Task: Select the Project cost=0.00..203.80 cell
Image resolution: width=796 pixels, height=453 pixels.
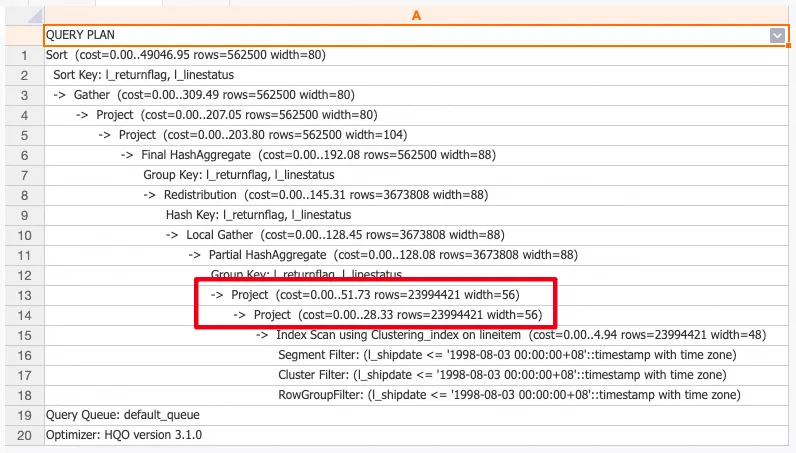Action: [x=416, y=135]
